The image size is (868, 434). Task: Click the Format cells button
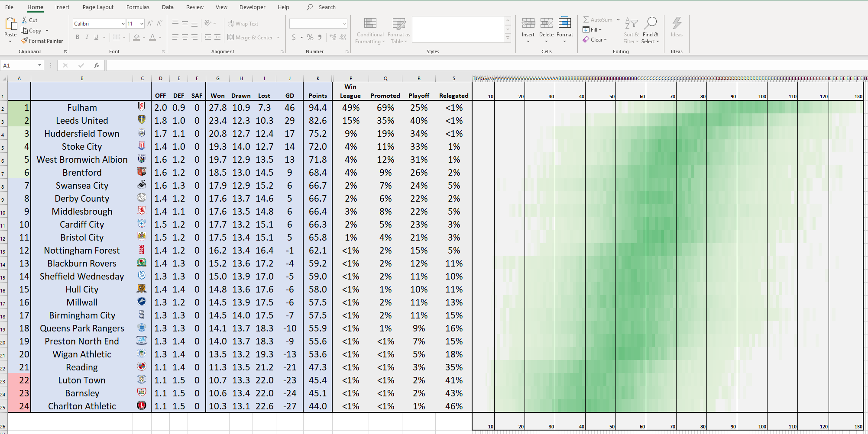pyautogui.click(x=565, y=31)
